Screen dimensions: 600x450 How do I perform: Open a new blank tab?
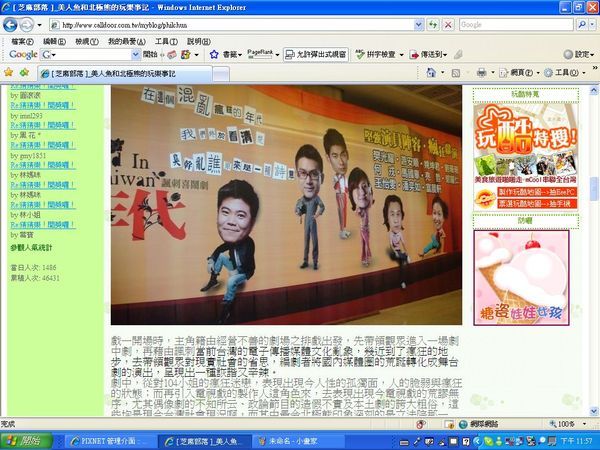(x=221, y=74)
